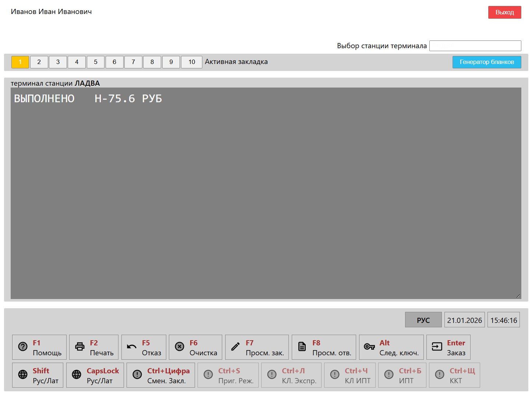532x395 pixels.
Task: Click the Выход logout button
Action: (504, 13)
